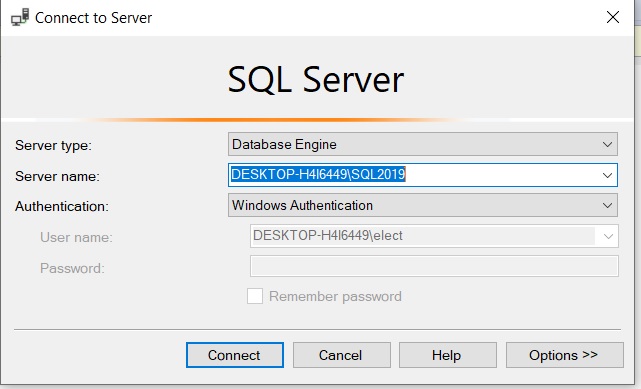Image resolution: width=641 pixels, height=389 pixels.
Task: Expand connection settings with Options >>
Action: pos(565,355)
